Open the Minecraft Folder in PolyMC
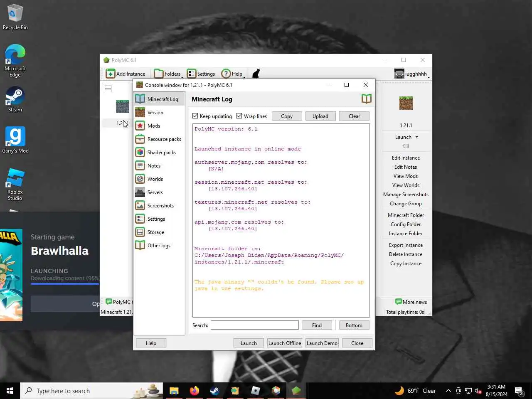 coord(406,215)
